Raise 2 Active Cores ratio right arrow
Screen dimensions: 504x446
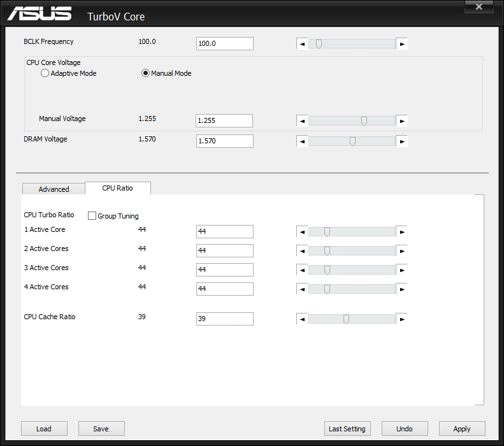[x=402, y=251]
